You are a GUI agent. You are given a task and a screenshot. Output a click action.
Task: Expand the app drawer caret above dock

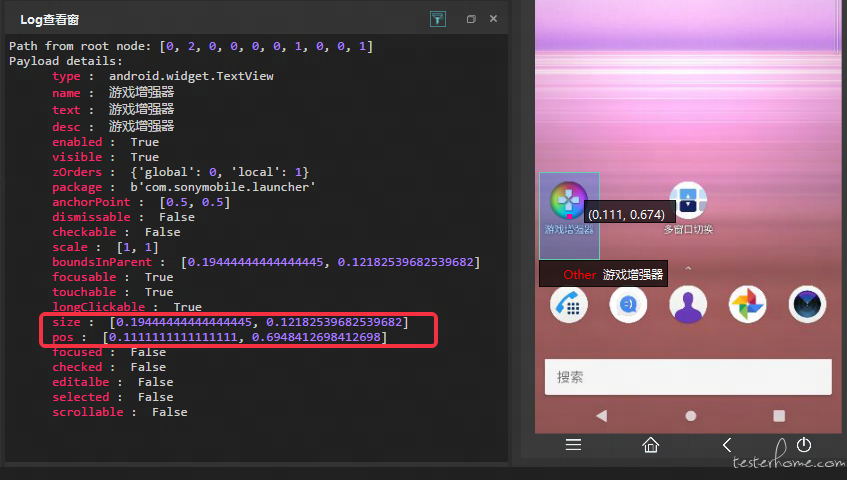pos(688,268)
